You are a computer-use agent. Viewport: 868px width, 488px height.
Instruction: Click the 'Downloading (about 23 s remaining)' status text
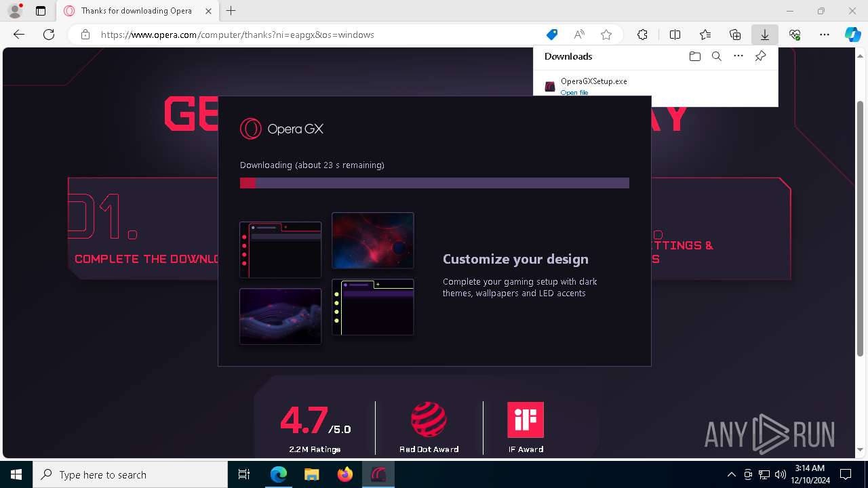point(312,165)
